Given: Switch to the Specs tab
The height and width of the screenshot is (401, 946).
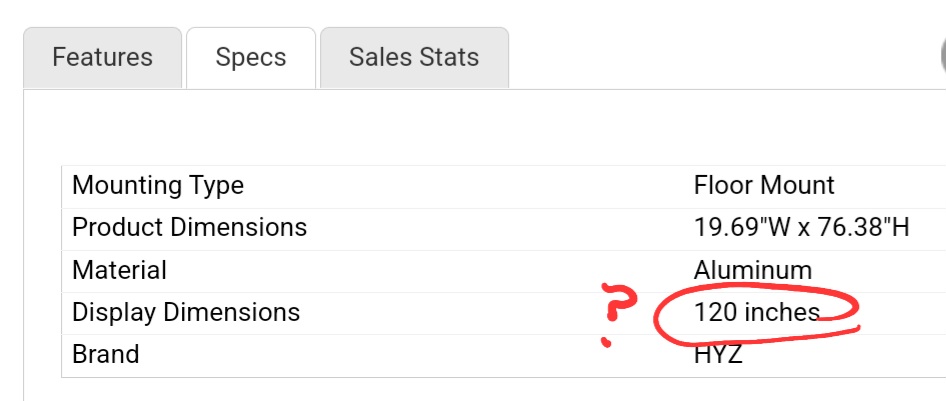Looking at the screenshot, I should pyautogui.click(x=251, y=58).
